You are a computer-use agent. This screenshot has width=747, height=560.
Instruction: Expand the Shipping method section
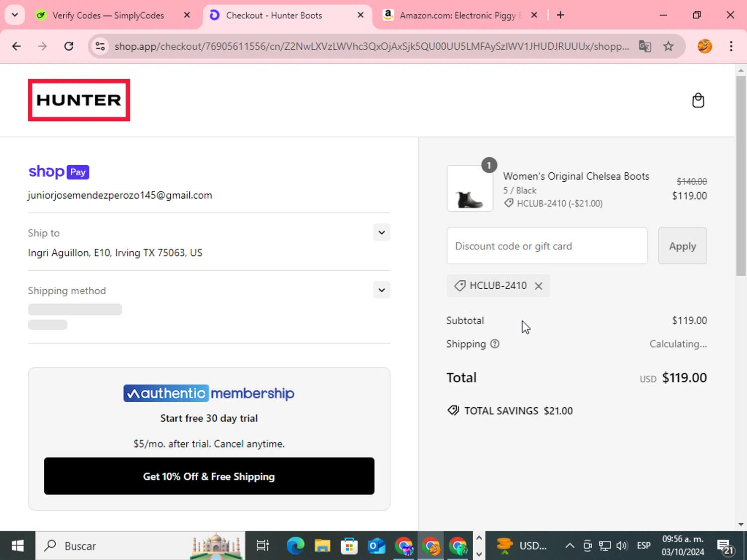click(381, 290)
